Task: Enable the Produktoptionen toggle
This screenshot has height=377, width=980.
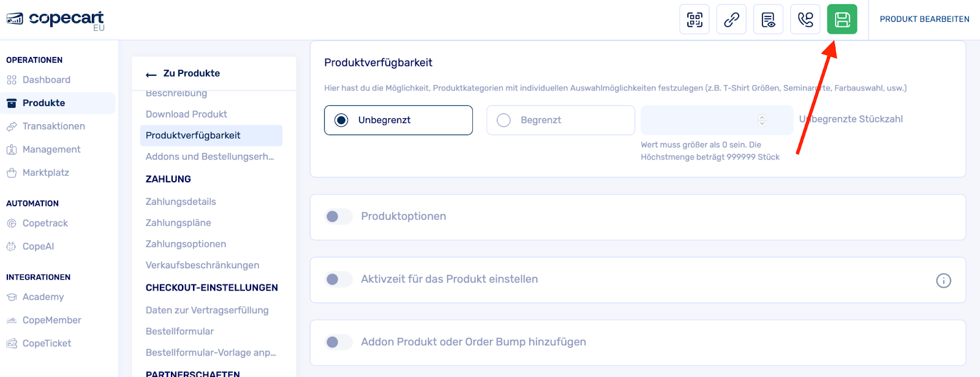Action: [x=338, y=217]
